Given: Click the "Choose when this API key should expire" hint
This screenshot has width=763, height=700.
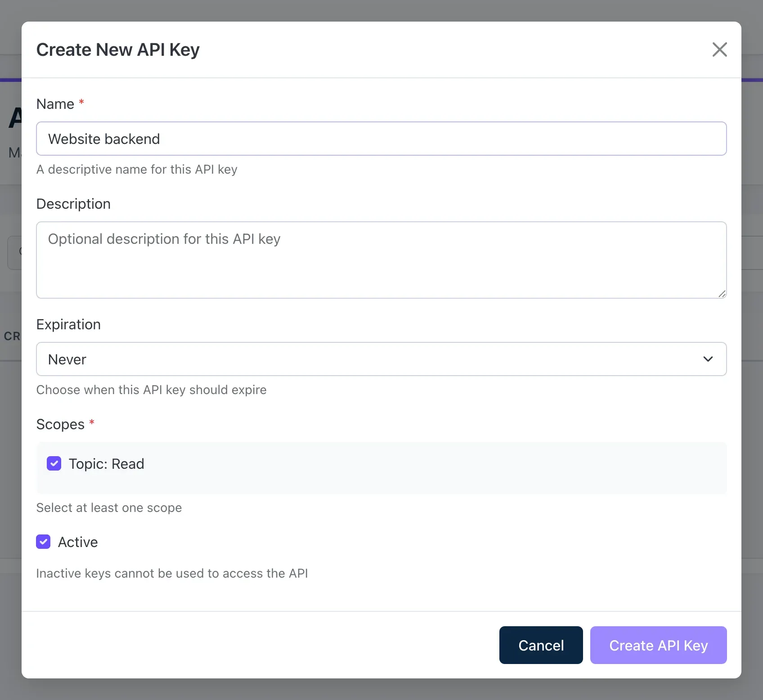Looking at the screenshot, I should [151, 390].
